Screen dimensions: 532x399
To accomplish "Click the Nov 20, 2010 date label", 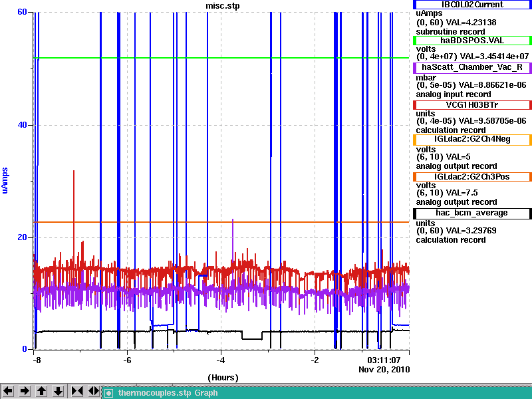I will [x=384, y=370].
